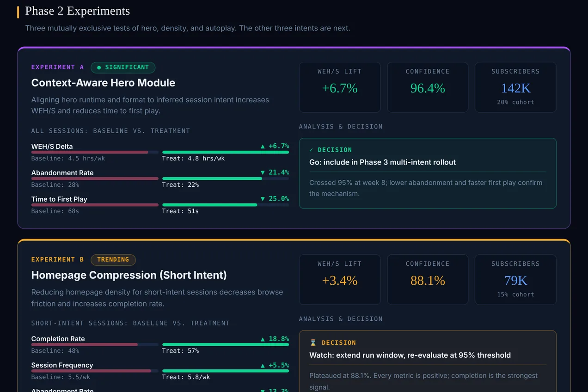Click the up triangle next to +5.5%
588x392 pixels.
coord(263,365)
